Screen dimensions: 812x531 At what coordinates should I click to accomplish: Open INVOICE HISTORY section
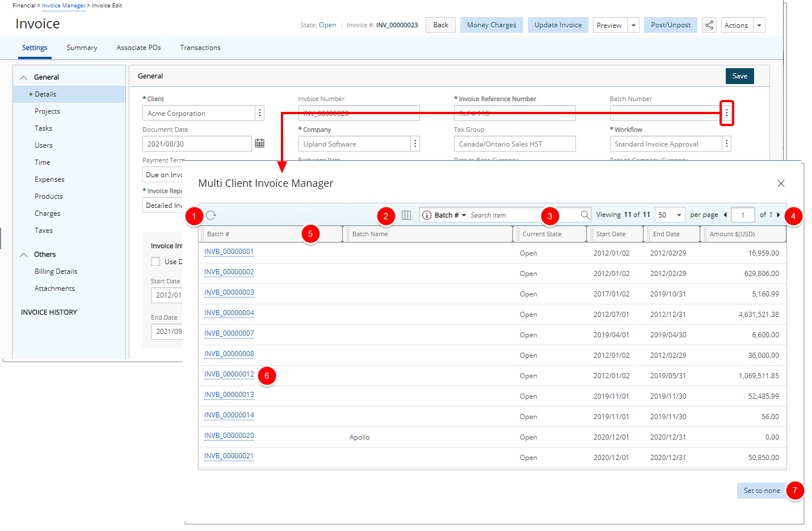(49, 312)
